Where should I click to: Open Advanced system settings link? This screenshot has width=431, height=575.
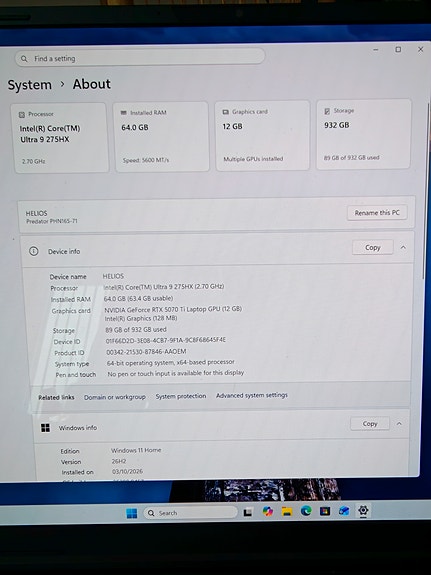pyautogui.click(x=252, y=395)
